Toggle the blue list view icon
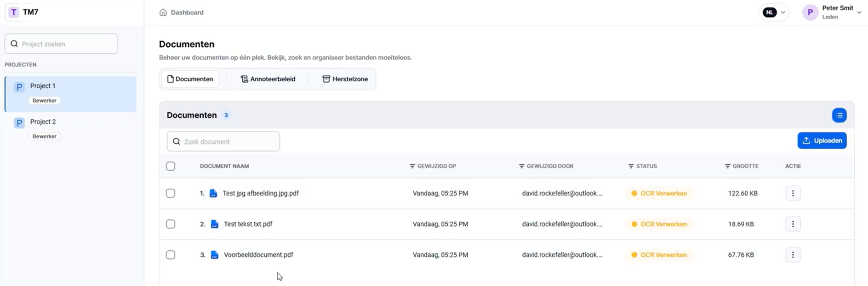This screenshot has width=868, height=286. click(839, 115)
